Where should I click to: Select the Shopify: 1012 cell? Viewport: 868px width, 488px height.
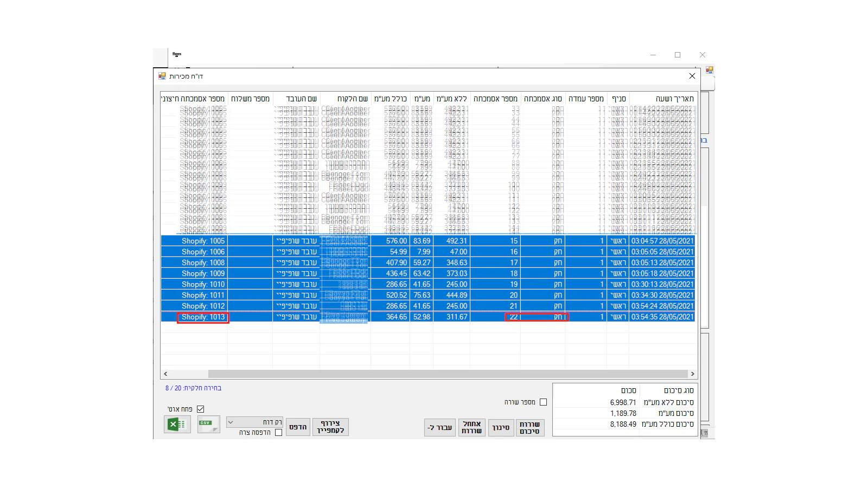[x=194, y=306]
